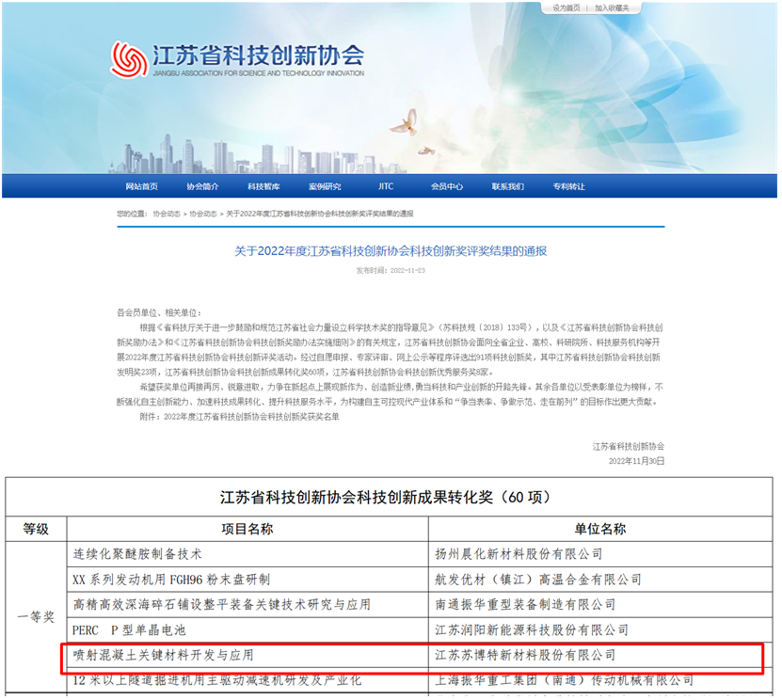Click the association's red swirl logo
The width and height of the screenshot is (782, 700).
[129, 60]
